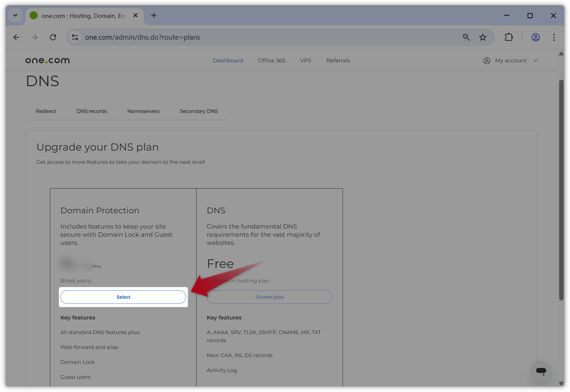Open the browser extensions puzzle icon
570x392 pixels.
[x=509, y=37]
